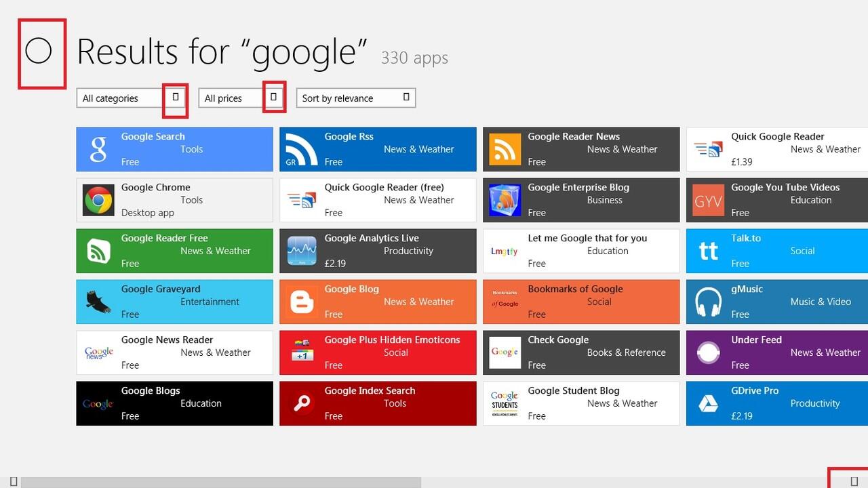This screenshot has height=488, width=868.
Task: Select the Under Feed ring icon
Action: tap(709, 352)
